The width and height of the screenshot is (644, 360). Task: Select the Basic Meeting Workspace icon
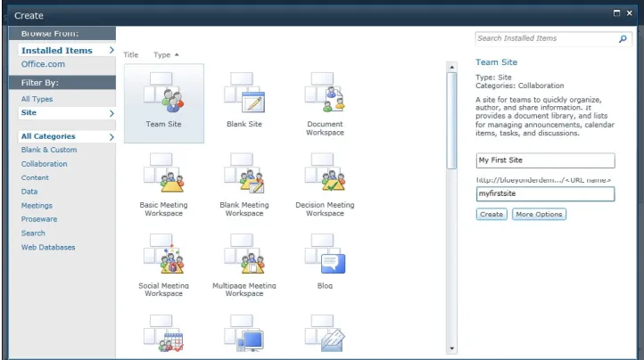[163, 173]
